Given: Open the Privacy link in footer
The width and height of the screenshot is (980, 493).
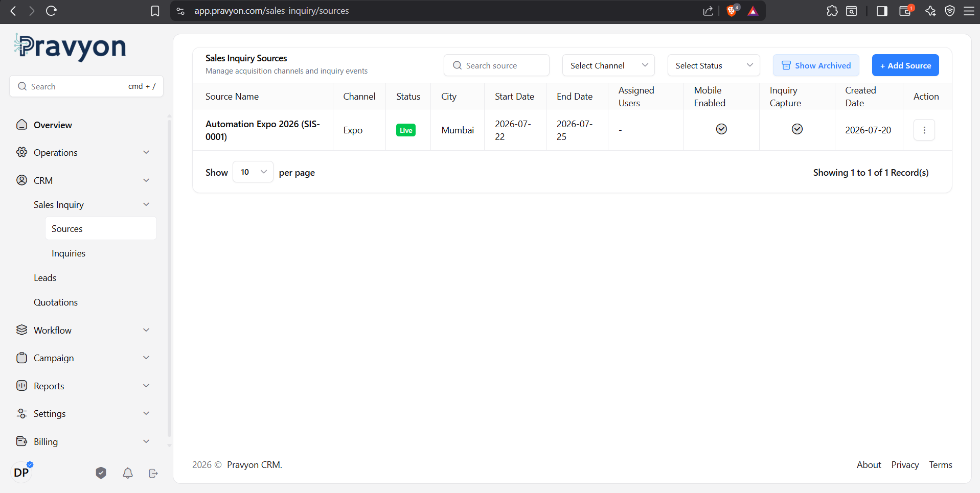Looking at the screenshot, I should click(x=905, y=464).
